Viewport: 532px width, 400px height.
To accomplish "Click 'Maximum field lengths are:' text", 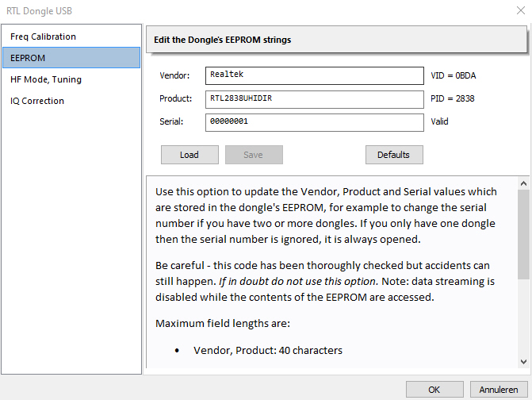I will point(223,323).
